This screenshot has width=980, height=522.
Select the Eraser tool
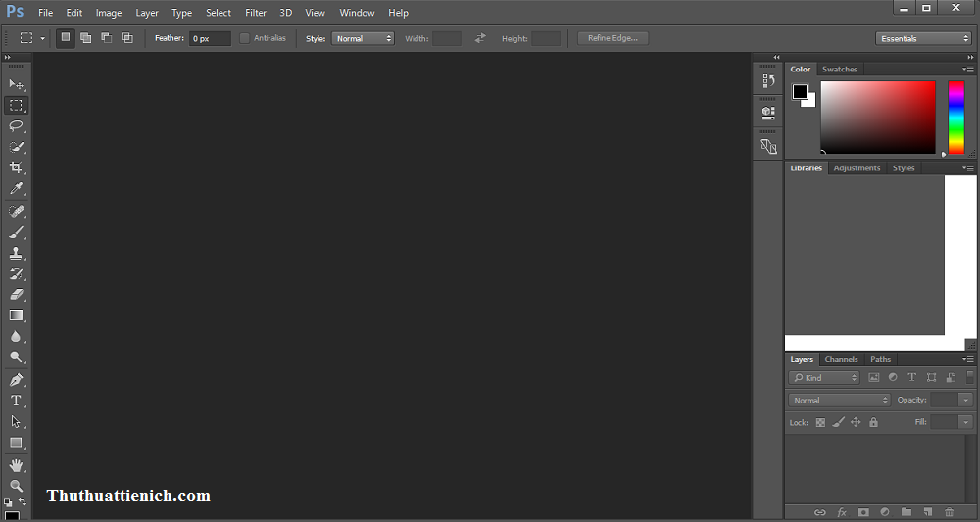[17, 295]
